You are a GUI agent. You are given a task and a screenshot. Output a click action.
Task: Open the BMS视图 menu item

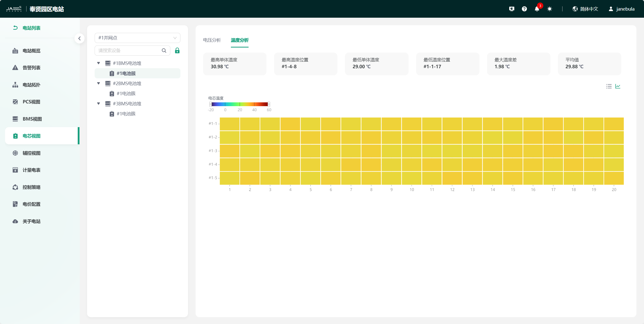[x=32, y=119]
